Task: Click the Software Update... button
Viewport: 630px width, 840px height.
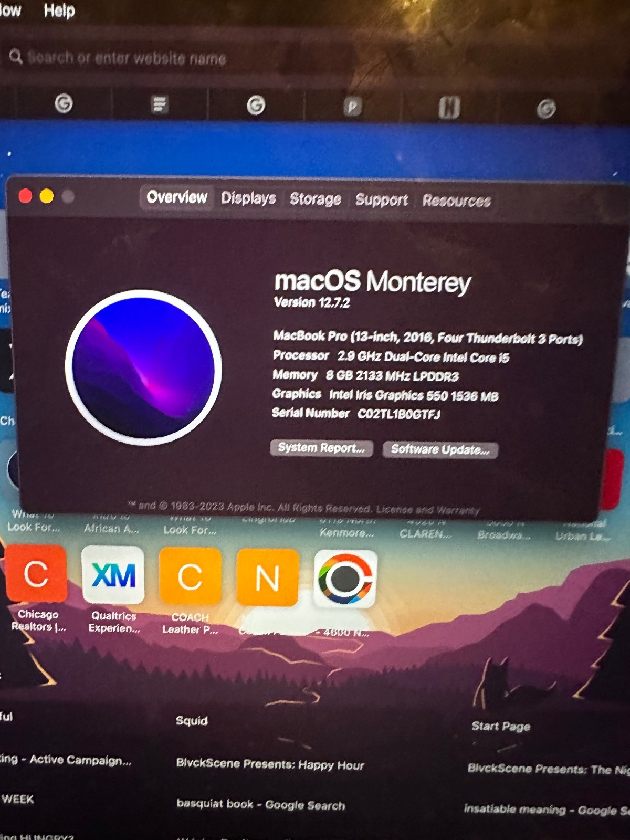Action: [440, 449]
